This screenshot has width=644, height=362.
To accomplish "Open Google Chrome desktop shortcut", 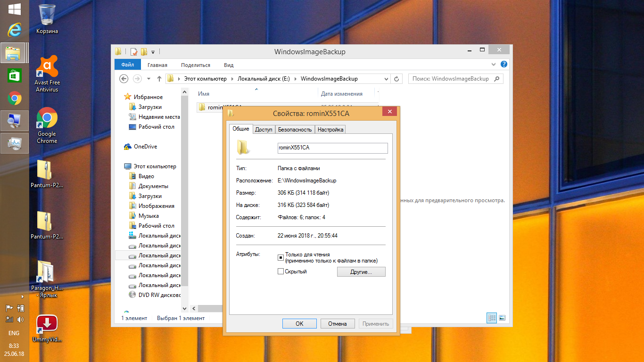I will (x=47, y=119).
